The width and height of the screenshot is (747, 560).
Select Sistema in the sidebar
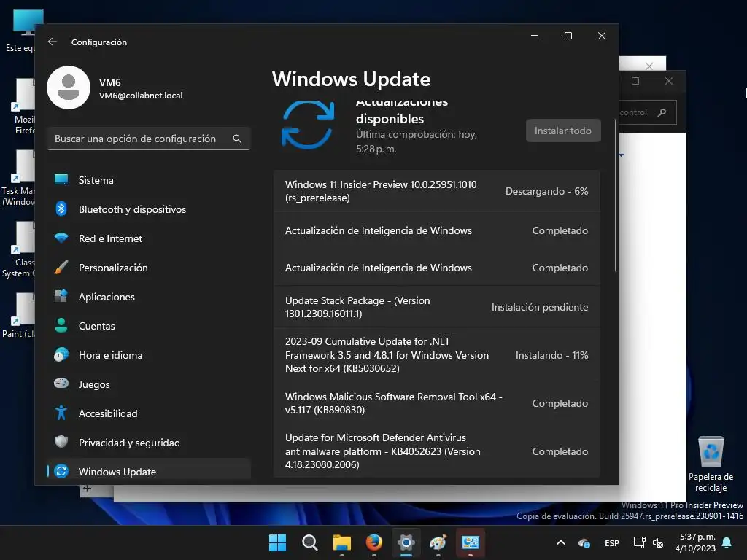(149, 180)
